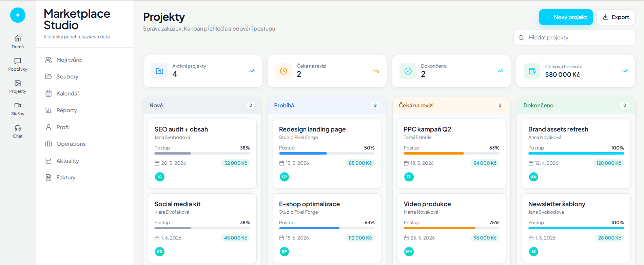Screen dimensions: 644x265
Task: Click the Soubory folder icon
Action: [48, 76]
